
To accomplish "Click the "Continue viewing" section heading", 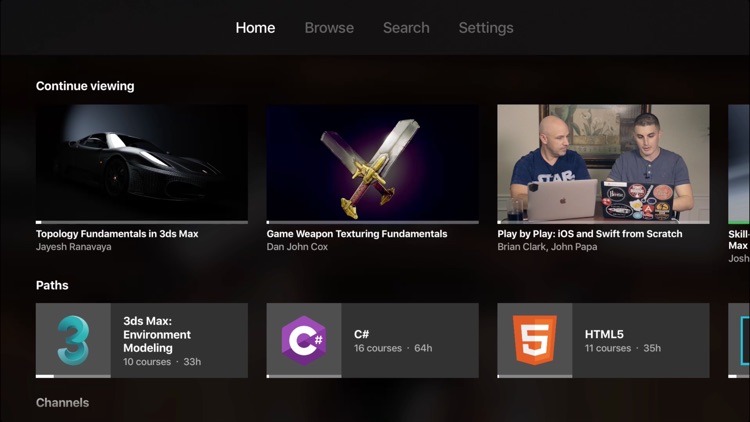I will tap(85, 86).
